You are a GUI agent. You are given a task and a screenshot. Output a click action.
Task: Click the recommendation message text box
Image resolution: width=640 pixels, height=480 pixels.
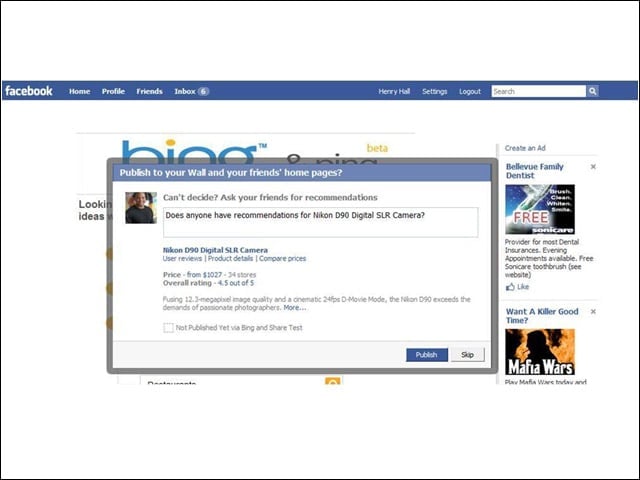320,222
